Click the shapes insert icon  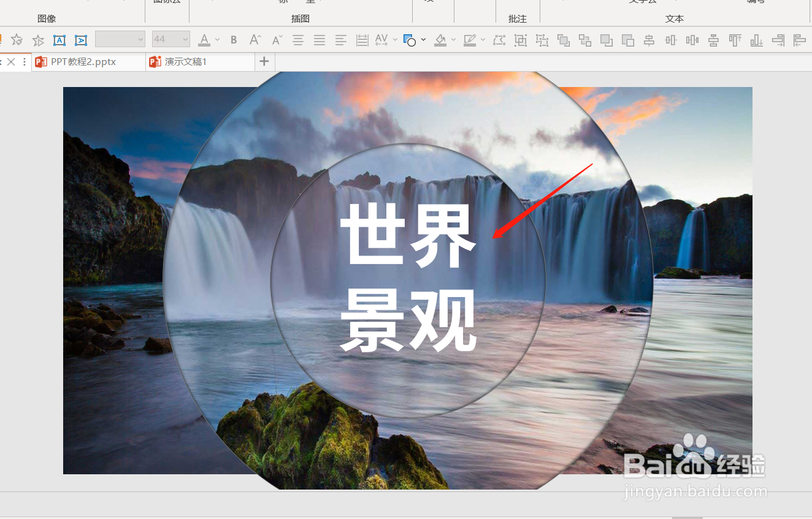[410, 40]
